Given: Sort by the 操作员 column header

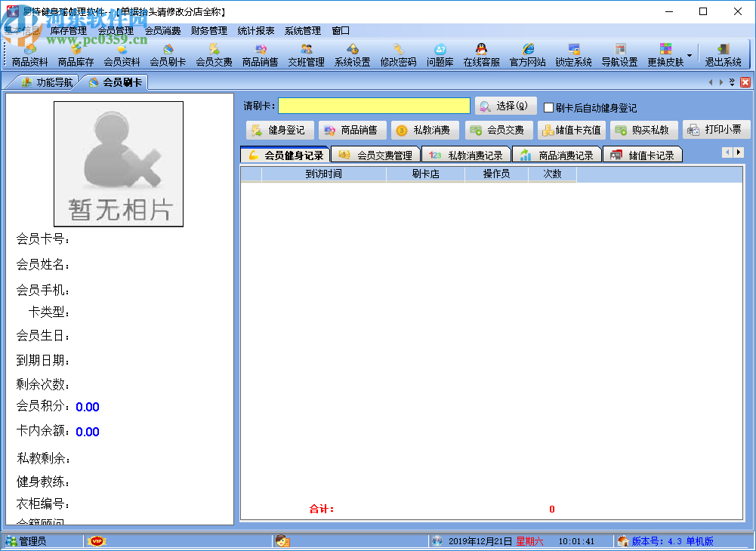Looking at the screenshot, I should [497, 174].
